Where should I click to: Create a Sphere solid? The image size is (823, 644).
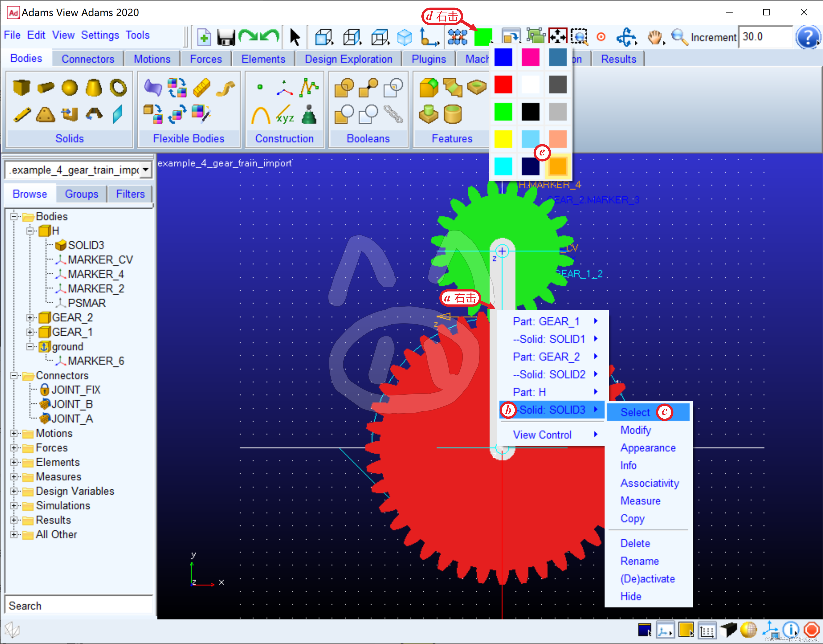(69, 87)
